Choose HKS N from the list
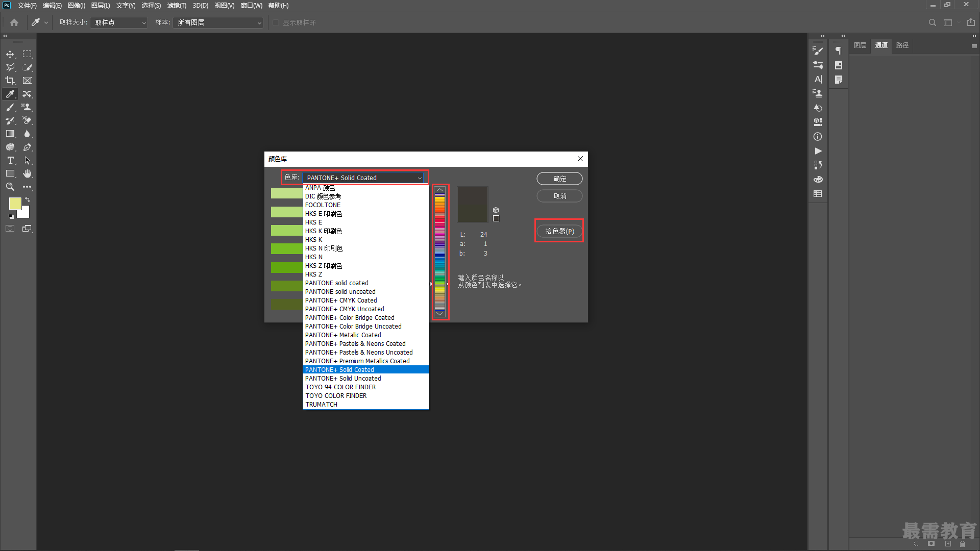Viewport: 980px width, 551px height. (365, 257)
